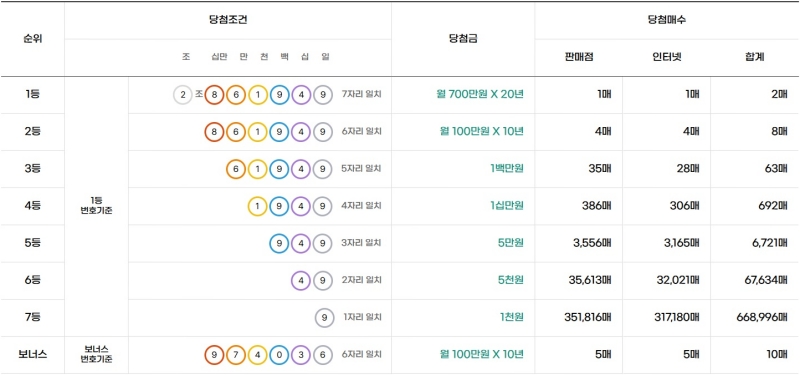Click the blue 9 ball in 2등 row
The height and width of the screenshot is (375, 800).
tap(279, 132)
